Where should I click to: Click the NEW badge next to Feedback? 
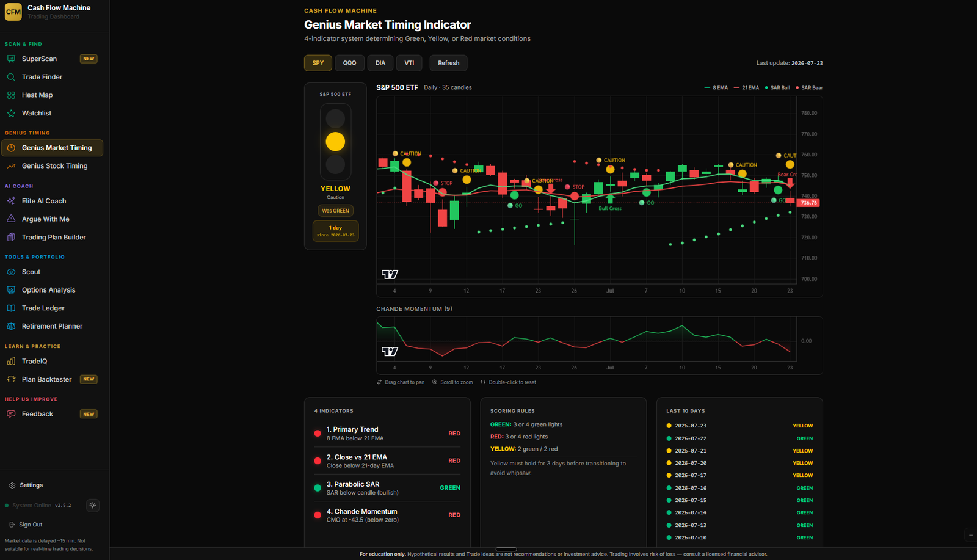pyautogui.click(x=89, y=414)
